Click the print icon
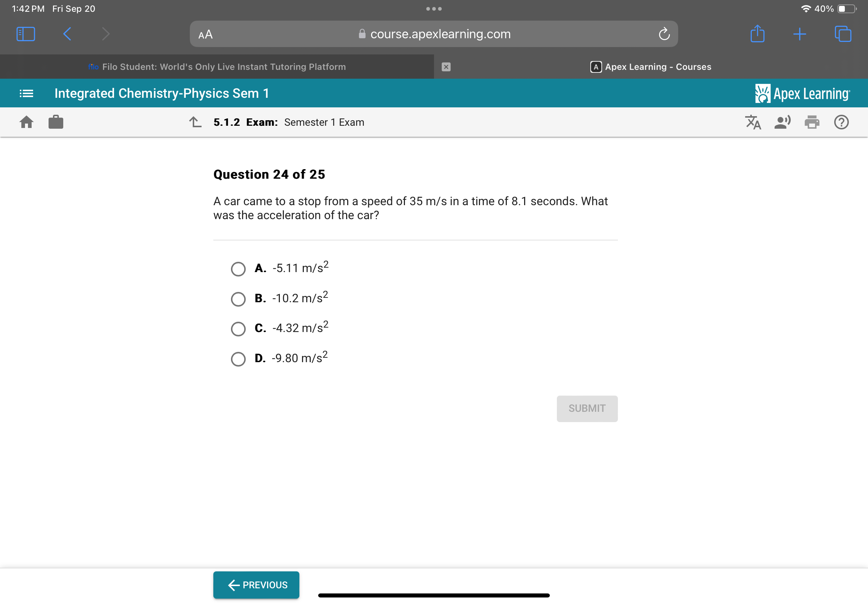This screenshot has width=868, height=603. pyautogui.click(x=812, y=122)
